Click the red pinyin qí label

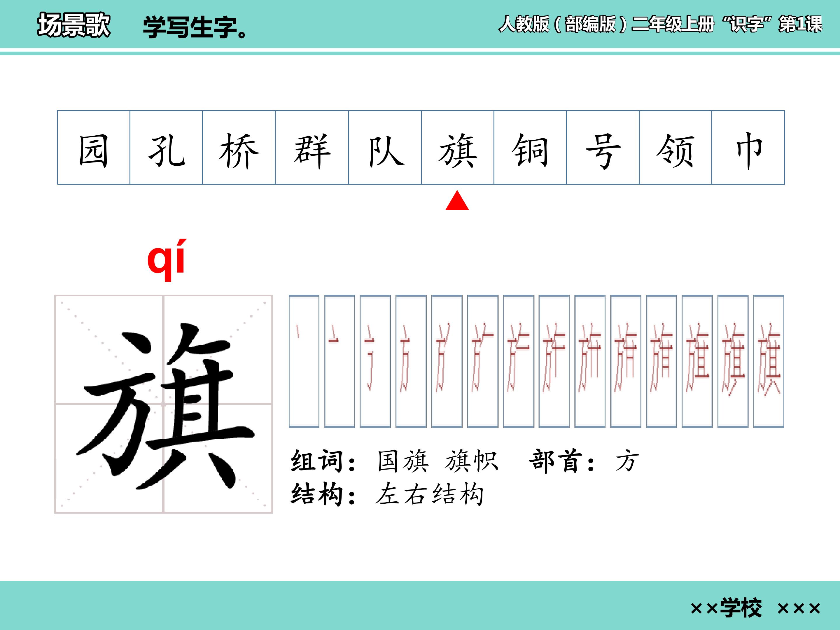(167, 260)
